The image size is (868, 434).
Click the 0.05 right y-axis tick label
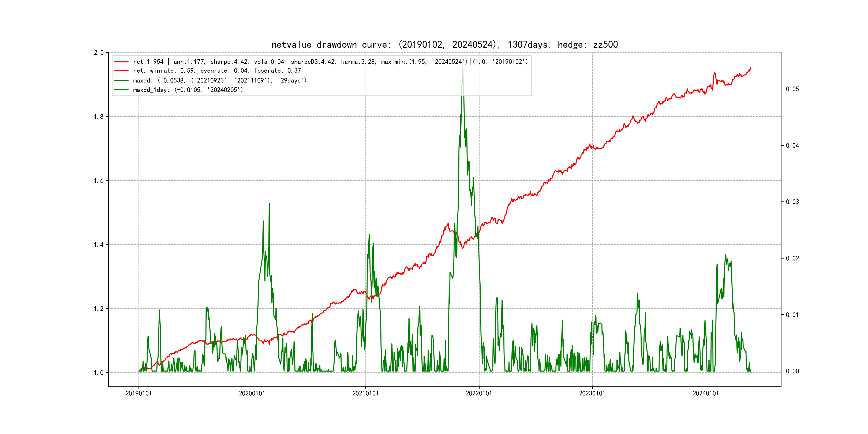(x=792, y=89)
